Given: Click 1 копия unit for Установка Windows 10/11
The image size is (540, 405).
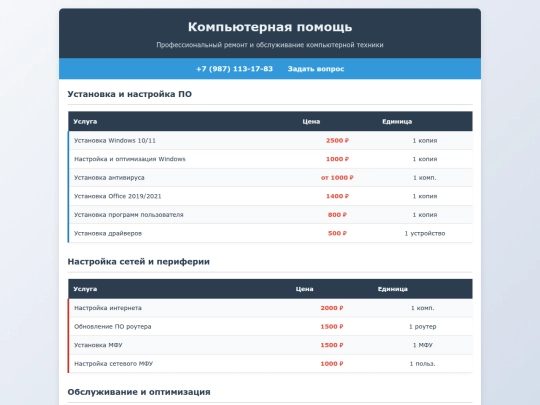Looking at the screenshot, I should [x=425, y=141].
